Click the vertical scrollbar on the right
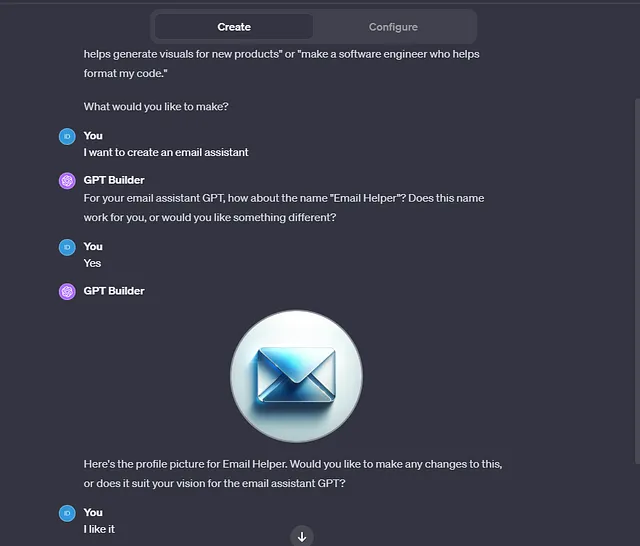The height and width of the screenshot is (546, 640). pos(637,281)
